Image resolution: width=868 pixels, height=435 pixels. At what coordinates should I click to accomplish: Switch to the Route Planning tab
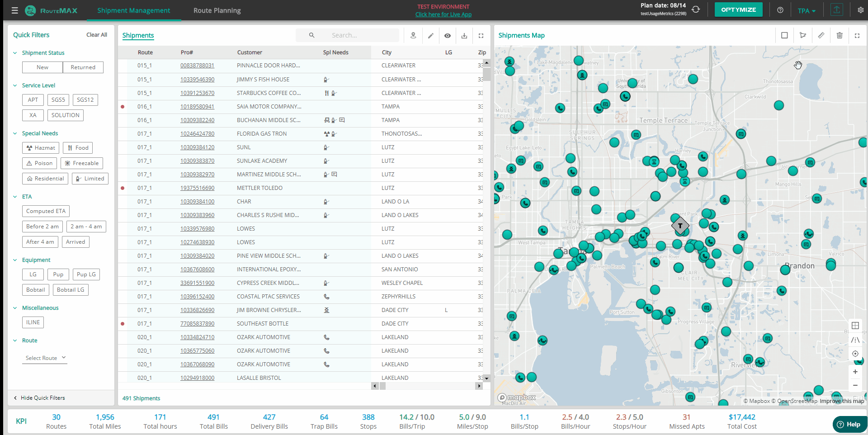217,10
